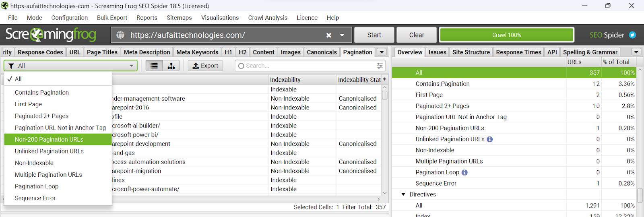The height and width of the screenshot is (217, 644).
Task: Switch to the Response Codes tab
Action: point(40,52)
